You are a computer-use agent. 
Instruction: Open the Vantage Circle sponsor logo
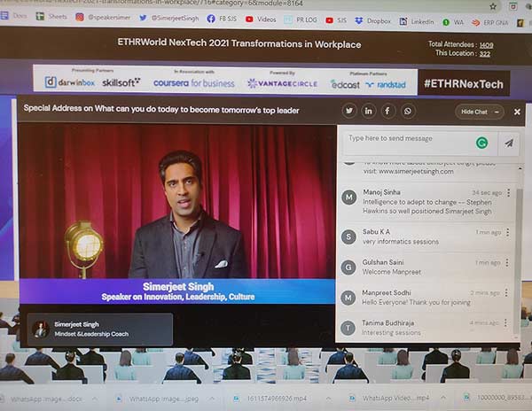[x=283, y=83]
